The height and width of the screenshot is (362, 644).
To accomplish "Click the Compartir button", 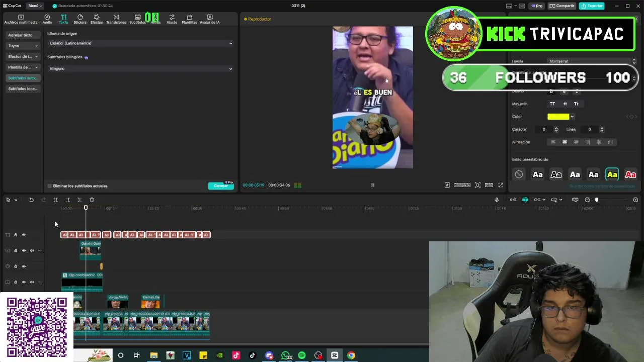I will click(562, 6).
